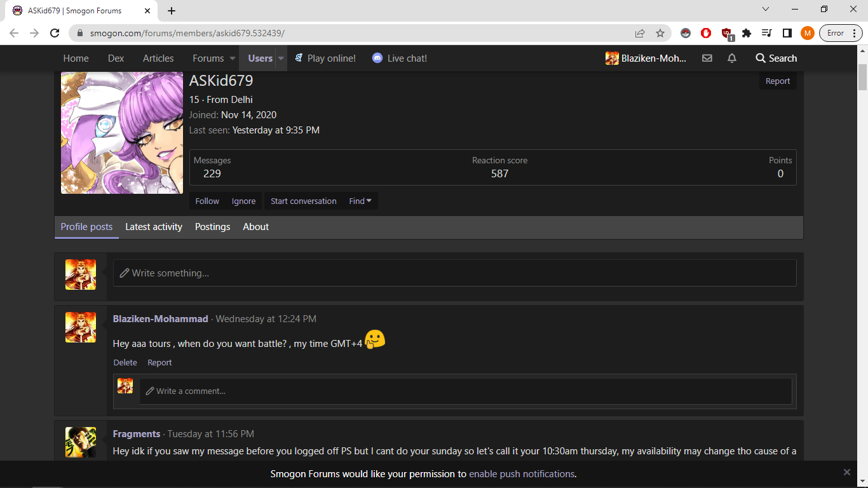Open uBlock extension with badge
The image size is (868, 488).
[727, 34]
